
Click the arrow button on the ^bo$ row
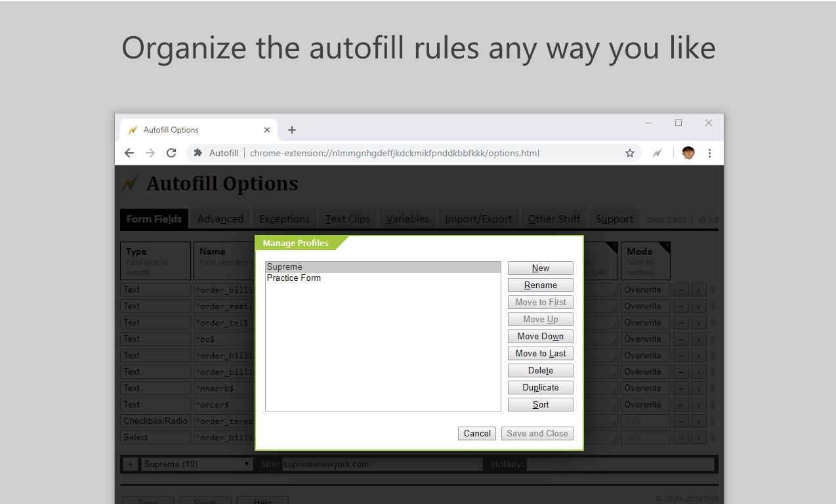click(x=698, y=339)
